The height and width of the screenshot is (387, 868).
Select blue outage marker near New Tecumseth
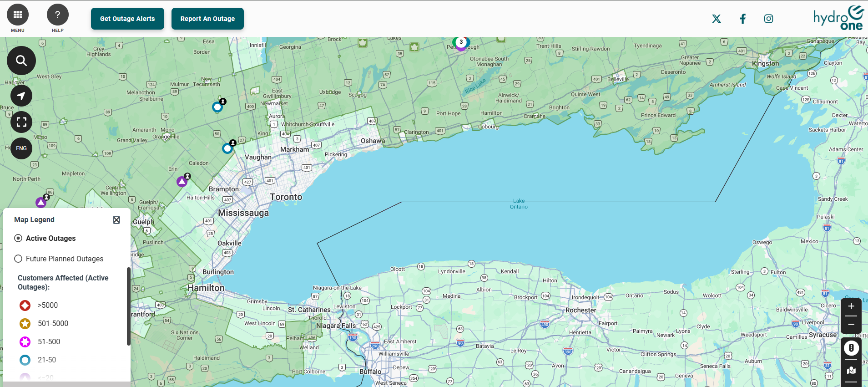coord(217,107)
